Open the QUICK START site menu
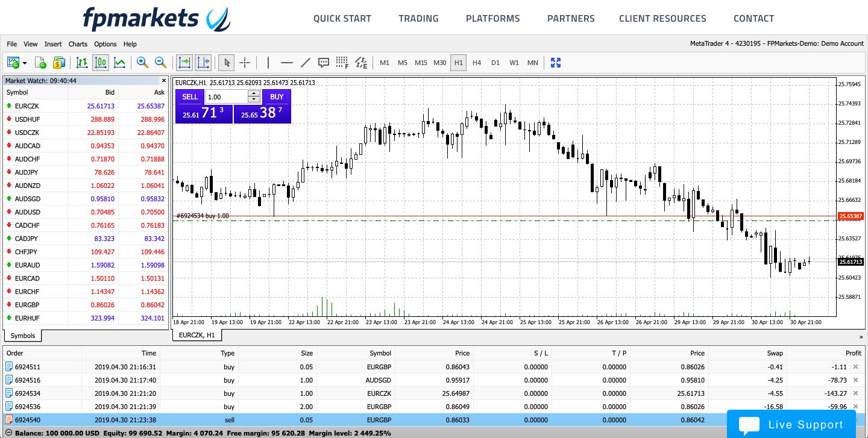 [342, 19]
